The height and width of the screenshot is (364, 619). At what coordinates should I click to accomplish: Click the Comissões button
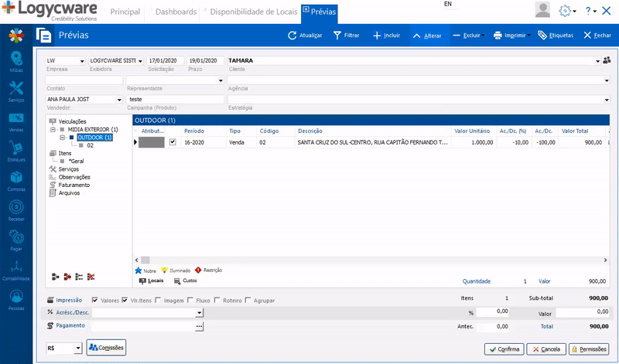point(107,348)
